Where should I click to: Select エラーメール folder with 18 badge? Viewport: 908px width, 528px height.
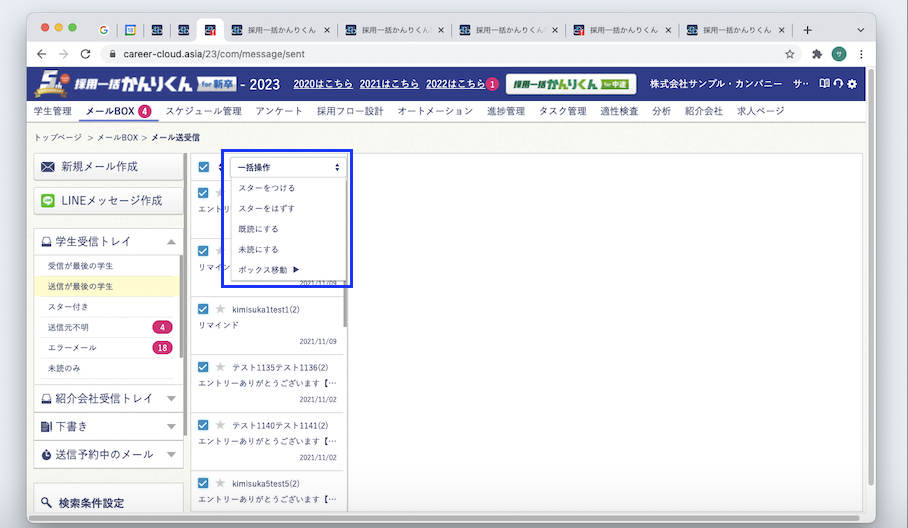[x=106, y=348]
